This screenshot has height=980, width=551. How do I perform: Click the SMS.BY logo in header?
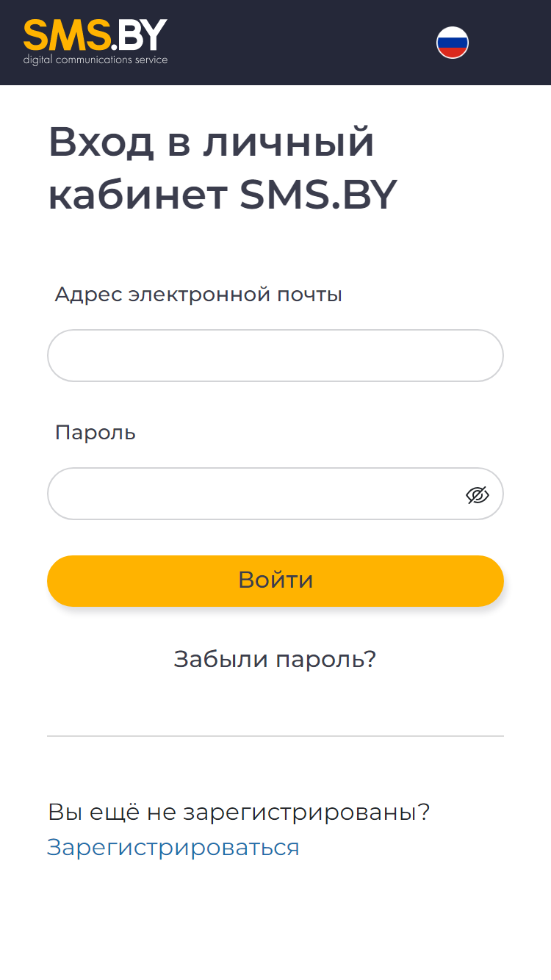tap(96, 42)
